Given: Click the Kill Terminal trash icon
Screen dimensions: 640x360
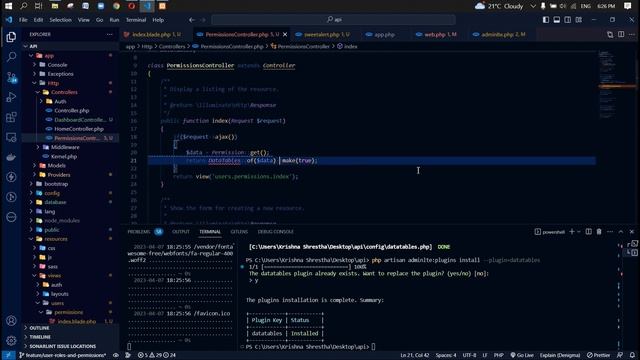Looking at the screenshot, I should click(599, 232).
